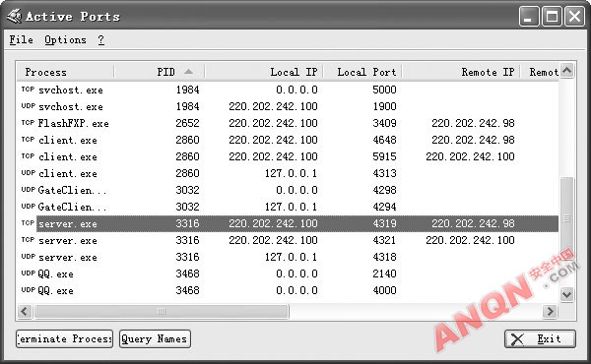Click the horizontal scrollbar right arrow
This screenshot has height=364, width=591.
click(551, 311)
